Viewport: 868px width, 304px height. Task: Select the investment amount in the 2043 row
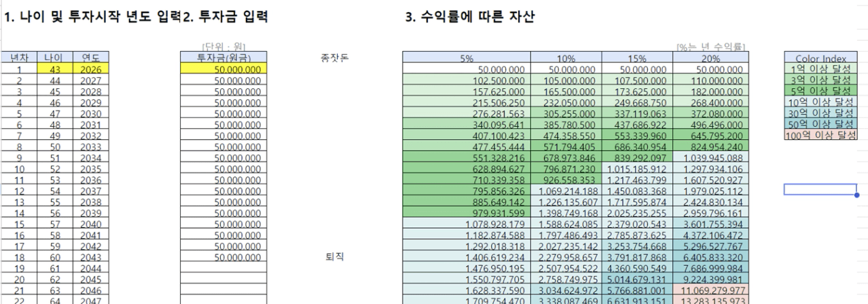click(223, 256)
